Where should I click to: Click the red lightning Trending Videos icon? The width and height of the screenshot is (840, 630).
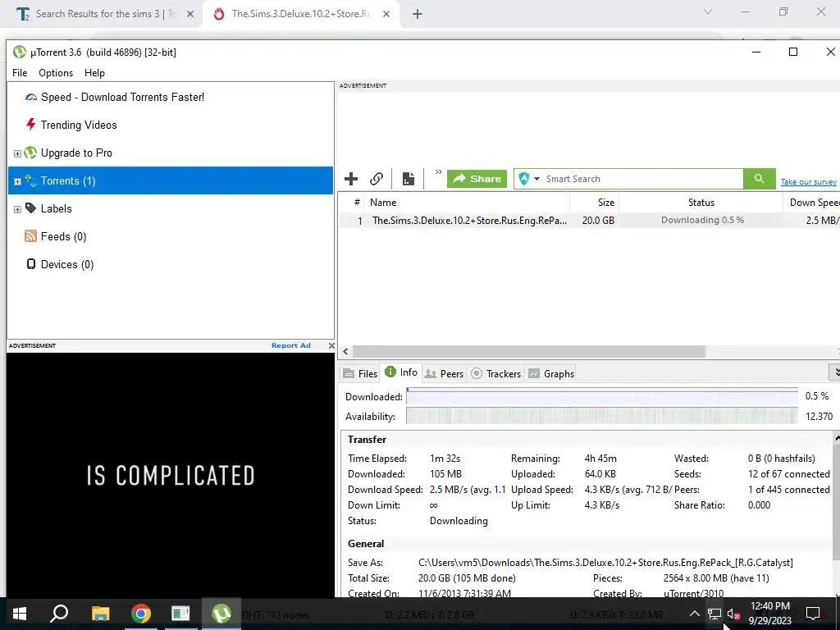(31, 125)
